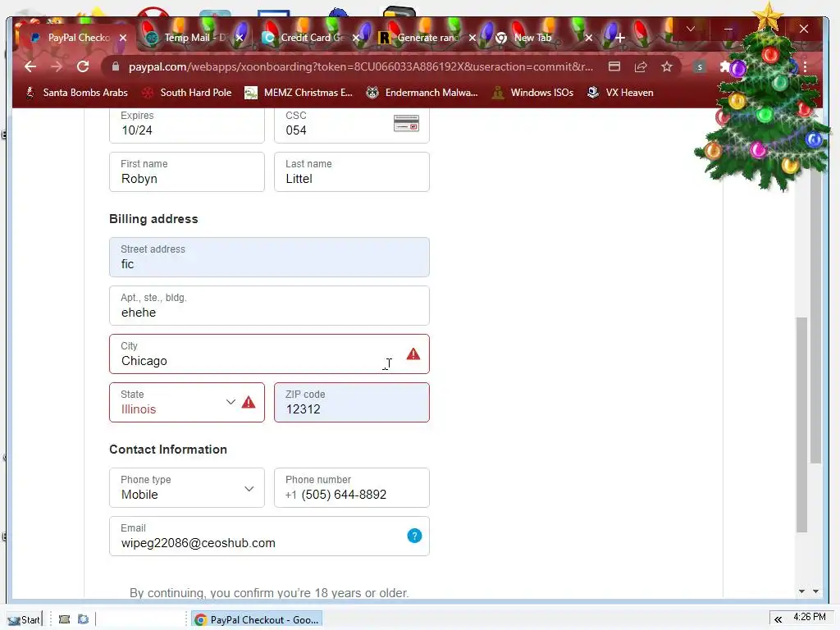
Task: Click the page vertical scrollbar thumb
Action: [x=801, y=425]
